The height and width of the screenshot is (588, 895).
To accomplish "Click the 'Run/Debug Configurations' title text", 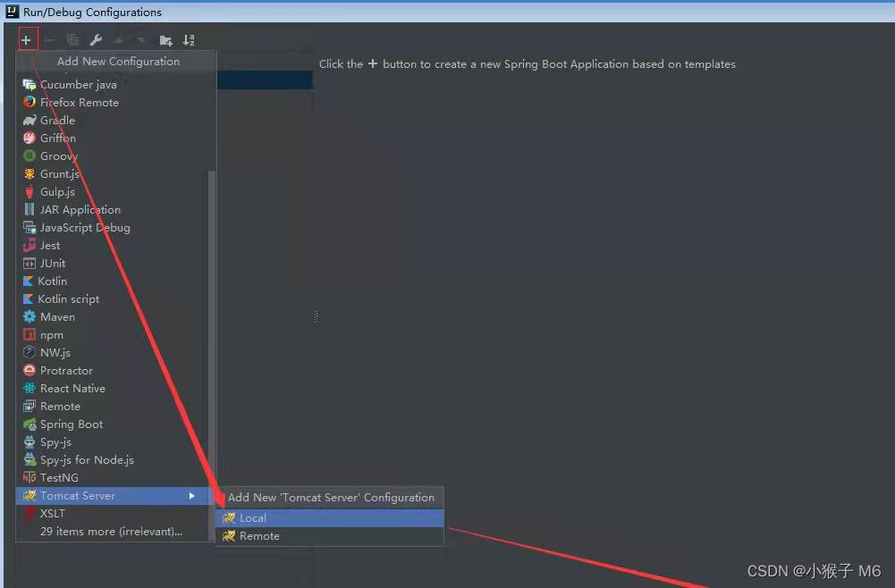I will pyautogui.click(x=92, y=12).
